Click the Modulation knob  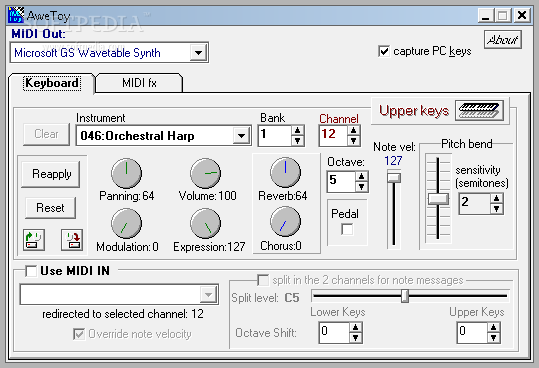pos(126,223)
